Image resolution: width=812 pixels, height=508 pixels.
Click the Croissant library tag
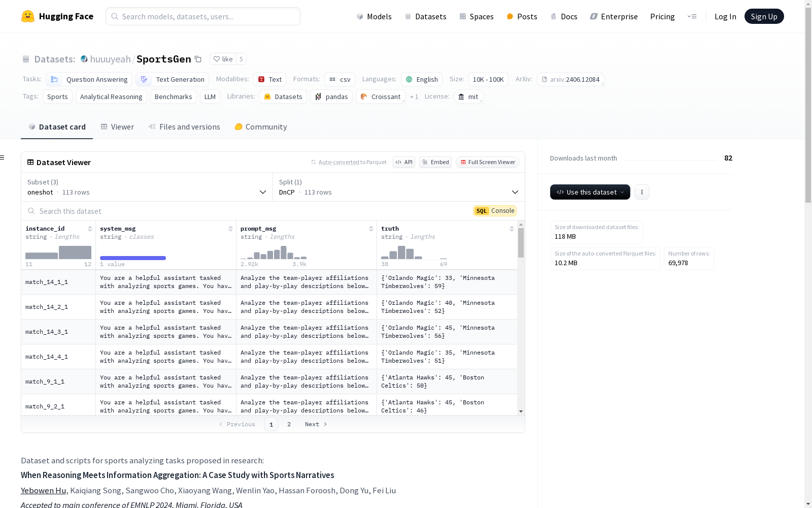click(x=381, y=97)
